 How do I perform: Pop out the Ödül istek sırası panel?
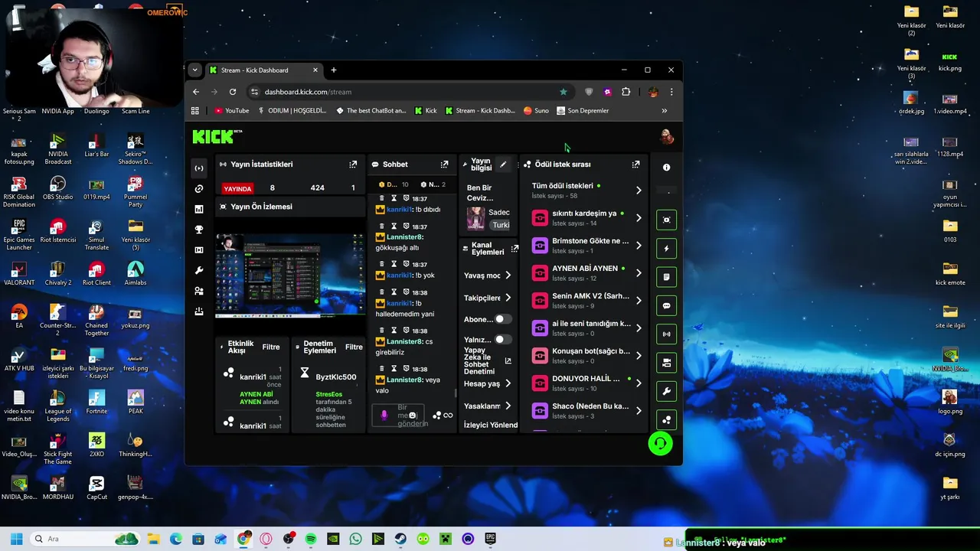coord(635,165)
